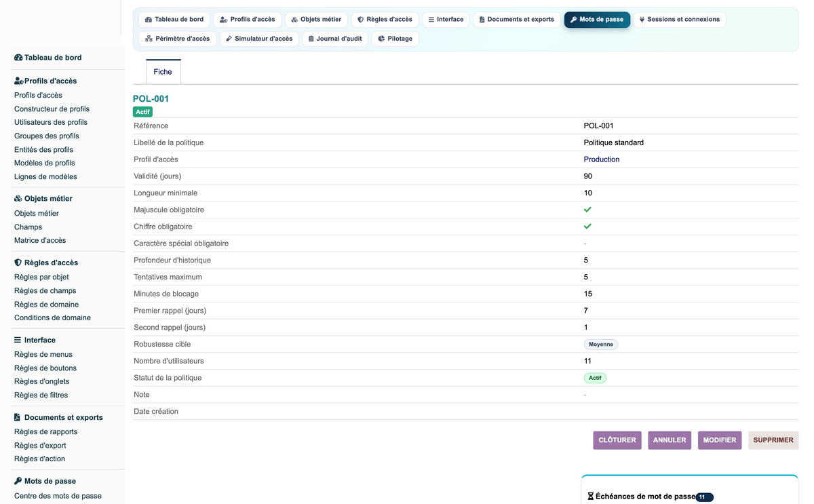Open the Pilotage navigation button
Screen dimensions: 814x504
395,39
